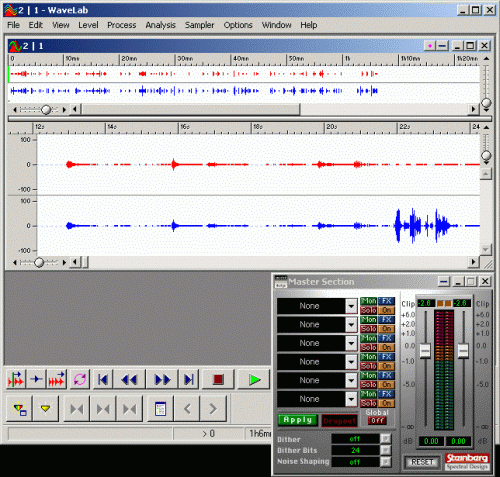This screenshot has width=500, height=477.
Task: Open the Analysis menu
Action: tap(160, 25)
